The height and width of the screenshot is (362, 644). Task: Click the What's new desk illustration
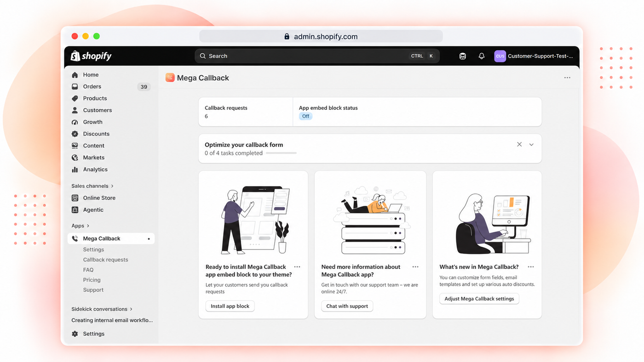(x=492, y=224)
